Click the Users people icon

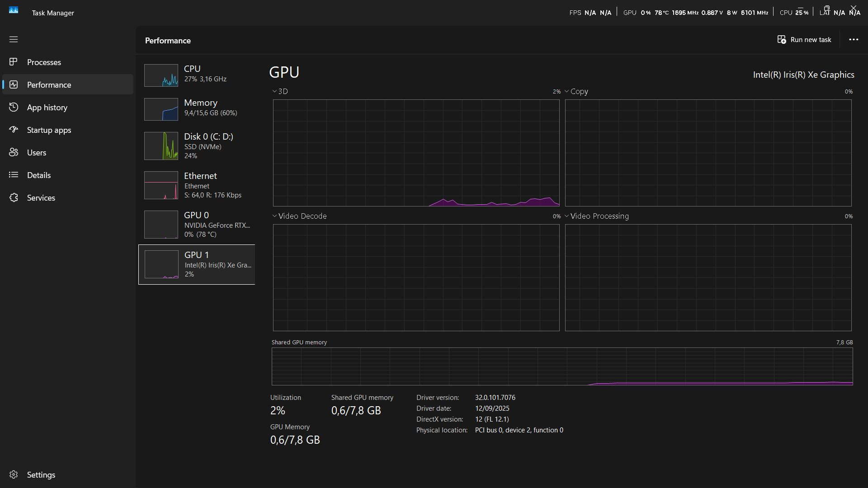[14, 152]
